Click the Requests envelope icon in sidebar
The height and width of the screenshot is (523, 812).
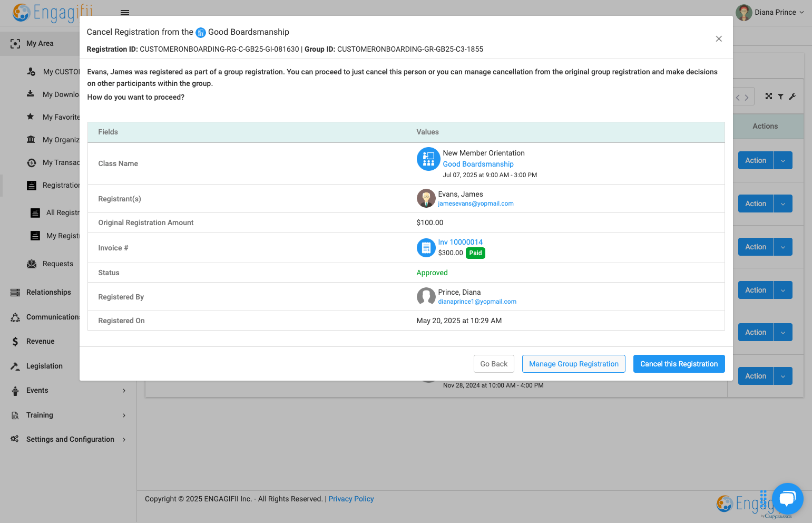32,264
